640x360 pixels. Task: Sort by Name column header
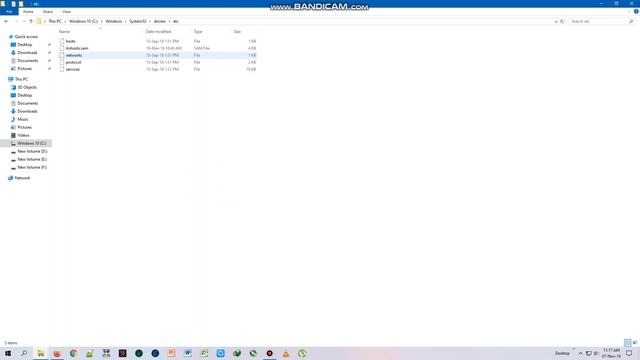pos(64,31)
